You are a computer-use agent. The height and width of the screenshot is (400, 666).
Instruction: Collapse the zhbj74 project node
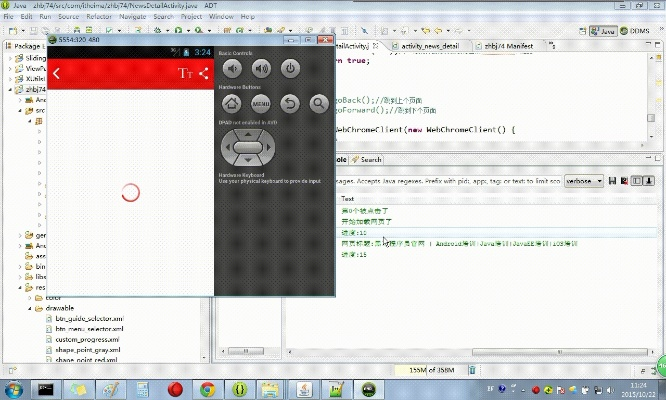[x=10, y=90]
